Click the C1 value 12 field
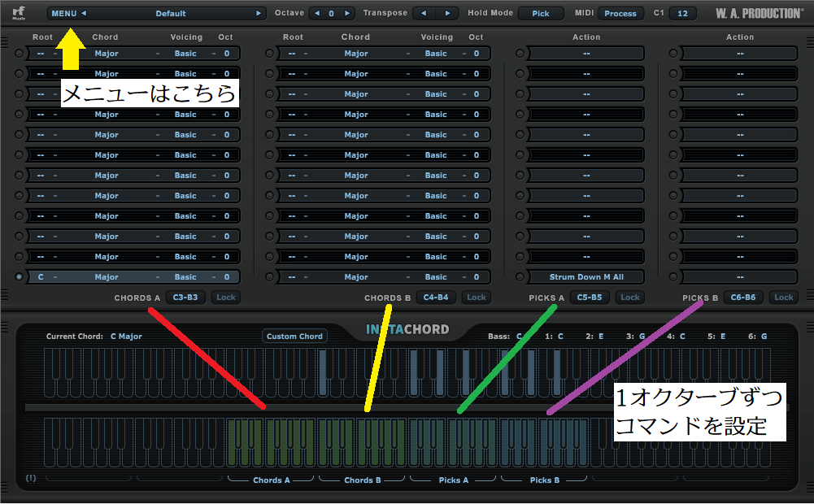 (682, 14)
